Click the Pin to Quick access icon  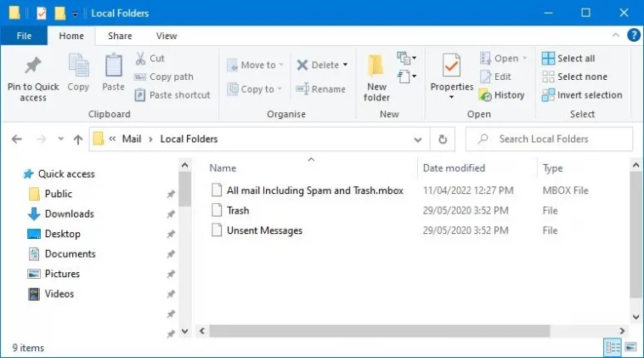point(33,65)
